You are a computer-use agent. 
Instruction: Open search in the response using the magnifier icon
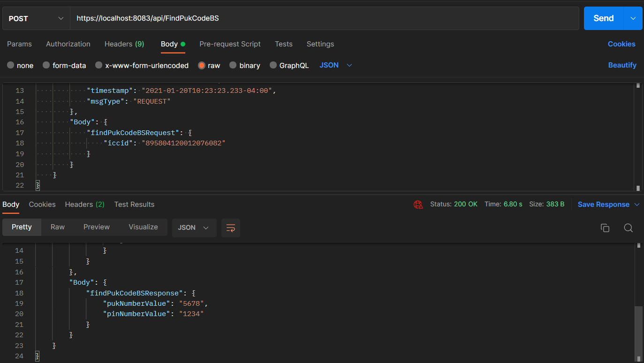[x=629, y=228]
